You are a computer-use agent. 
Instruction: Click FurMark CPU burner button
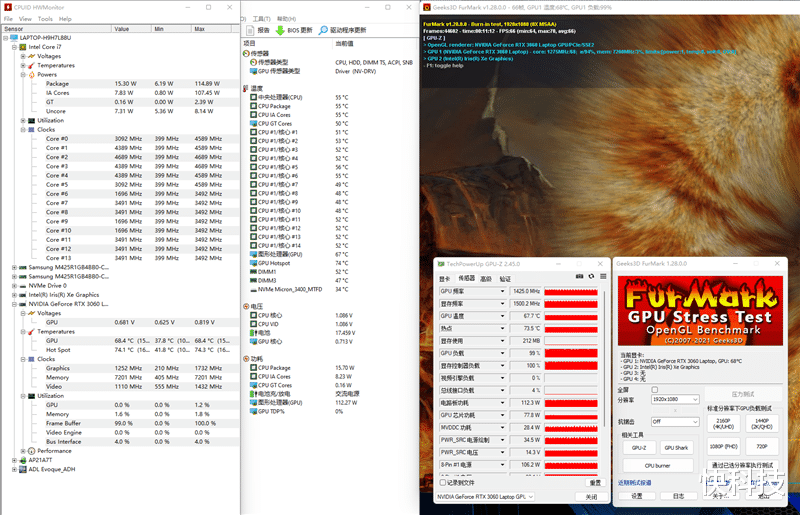click(658, 465)
